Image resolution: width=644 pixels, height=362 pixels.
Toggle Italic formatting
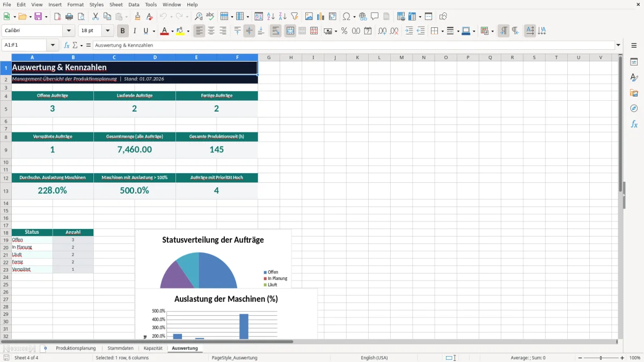134,31
